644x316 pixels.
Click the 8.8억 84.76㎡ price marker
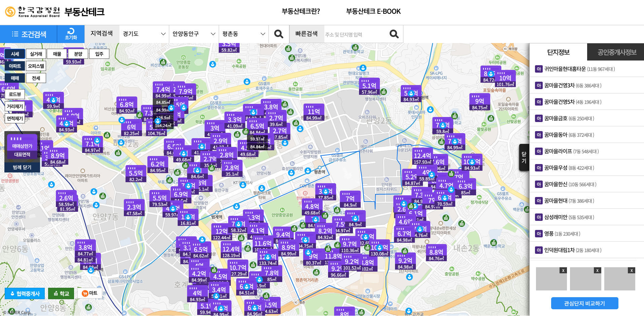[436, 253]
